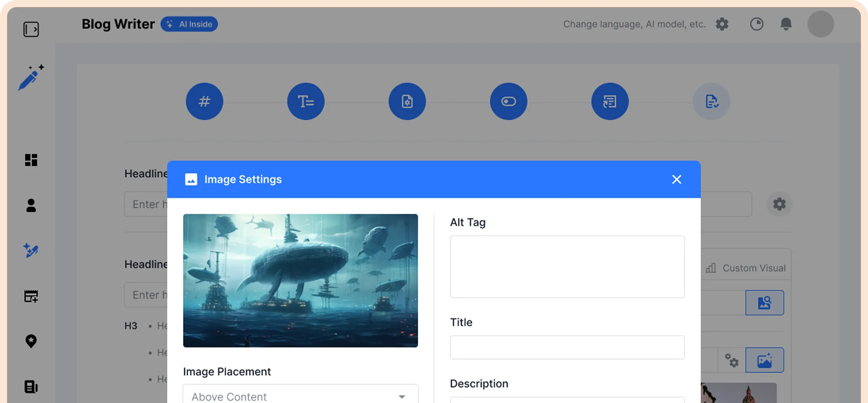Open the dashboard grid icon in sidebar
The width and height of the screenshot is (868, 403).
tap(31, 160)
